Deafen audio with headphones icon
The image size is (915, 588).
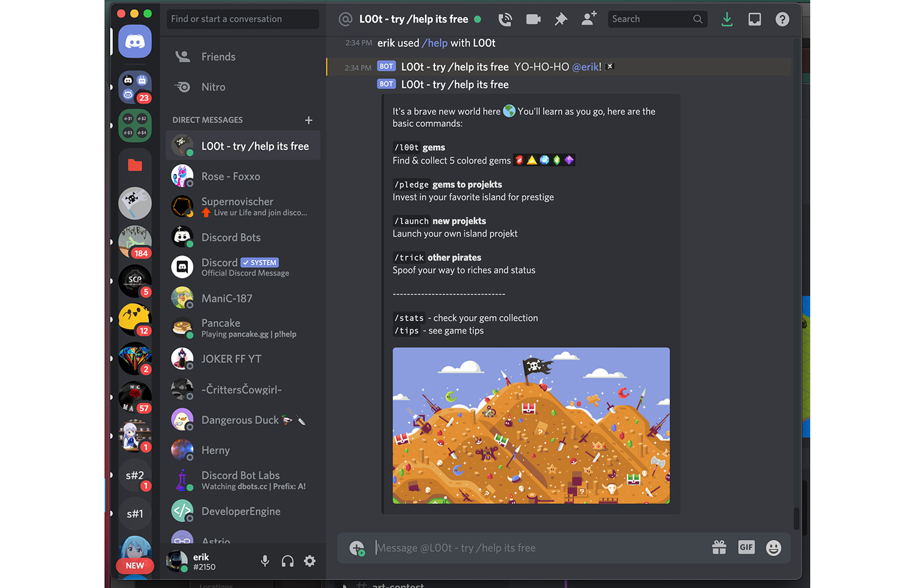point(287,561)
